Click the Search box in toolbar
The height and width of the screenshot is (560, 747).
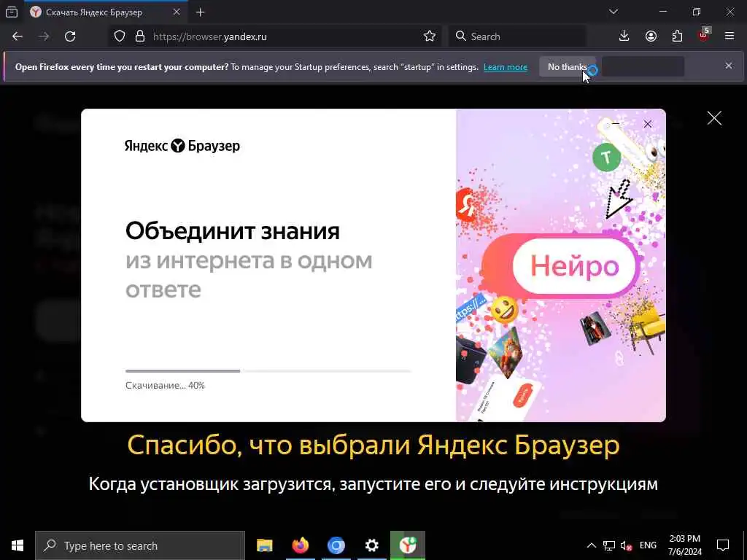point(517,36)
